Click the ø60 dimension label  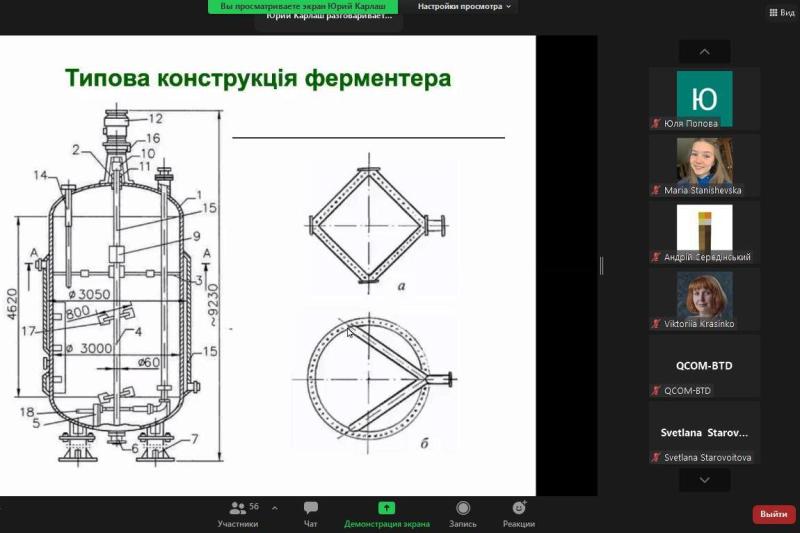point(148,363)
